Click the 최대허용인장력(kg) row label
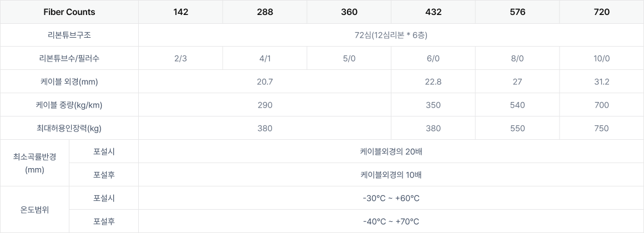The height and width of the screenshot is (233, 644). [69, 128]
